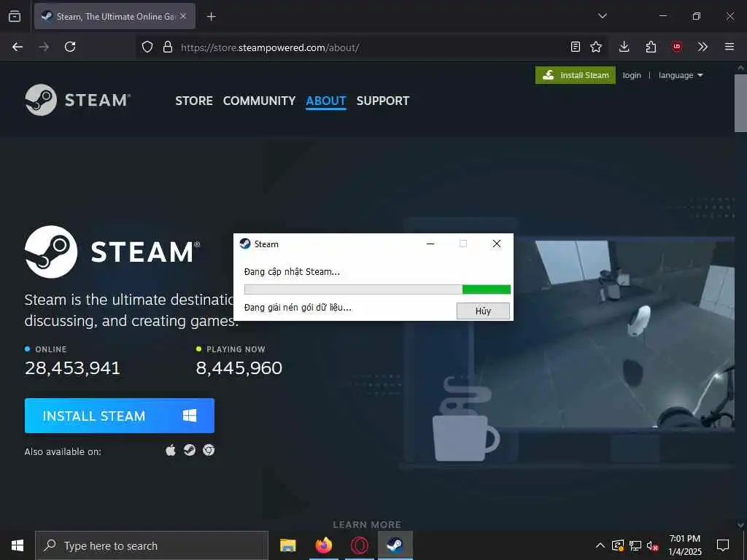
Task: Open the extensions puzzle icon
Action: click(x=651, y=47)
